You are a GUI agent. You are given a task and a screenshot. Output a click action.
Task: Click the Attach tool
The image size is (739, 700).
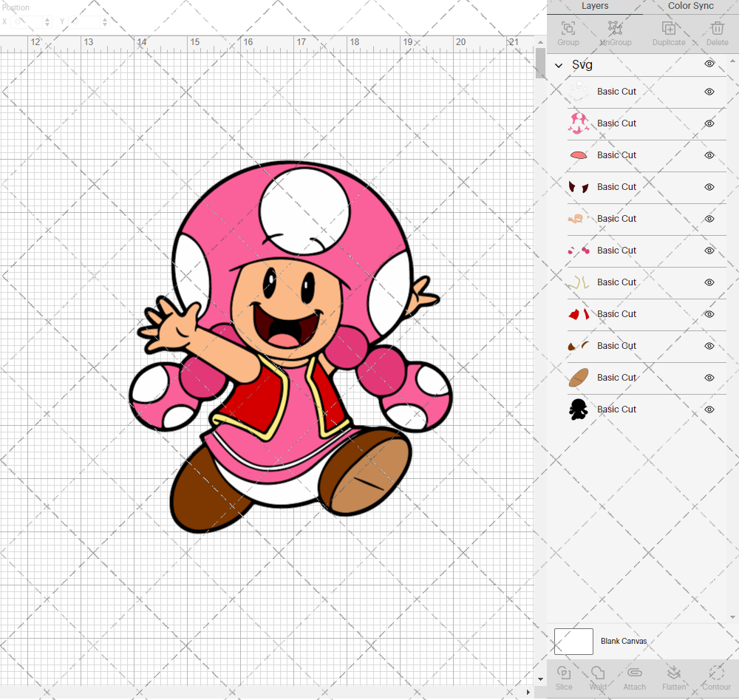pos(634,676)
